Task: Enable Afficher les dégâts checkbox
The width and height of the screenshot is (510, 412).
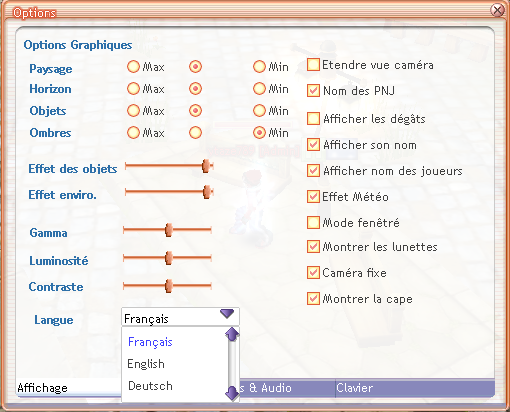Action: point(313,119)
